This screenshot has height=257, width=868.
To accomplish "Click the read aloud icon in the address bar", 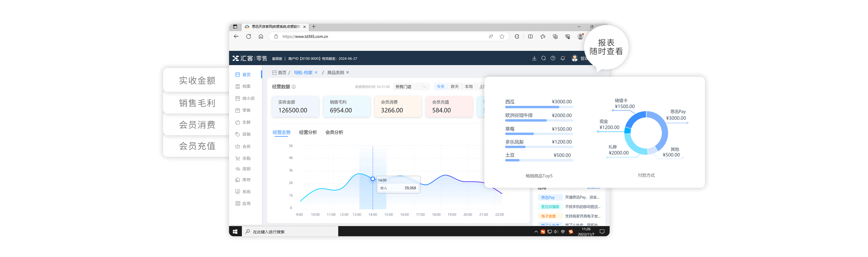I will [x=491, y=36].
